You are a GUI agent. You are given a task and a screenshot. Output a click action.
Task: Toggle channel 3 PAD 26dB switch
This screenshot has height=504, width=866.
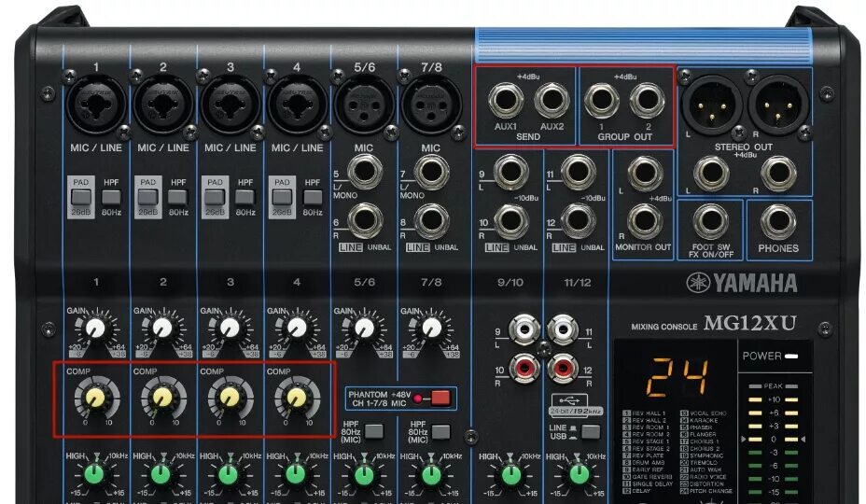pos(215,197)
